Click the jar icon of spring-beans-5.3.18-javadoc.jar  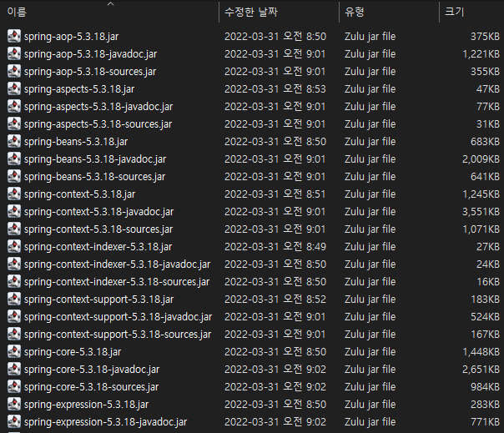14,159
